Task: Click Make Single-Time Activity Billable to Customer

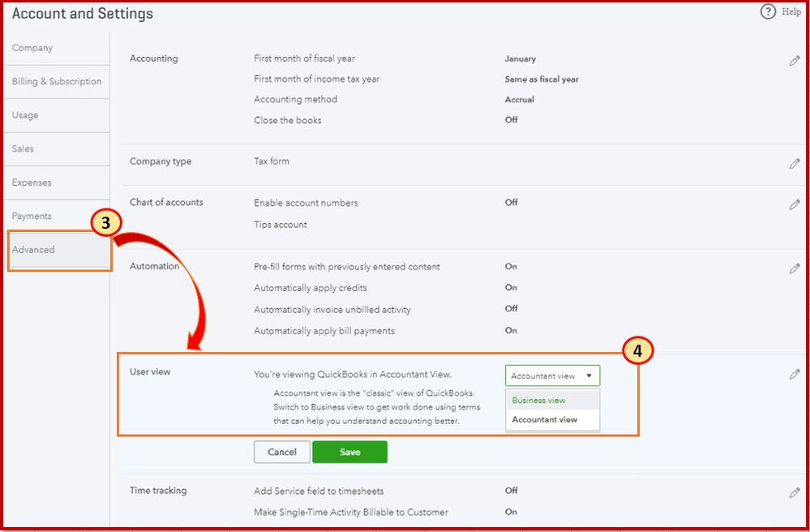Action: click(x=351, y=513)
